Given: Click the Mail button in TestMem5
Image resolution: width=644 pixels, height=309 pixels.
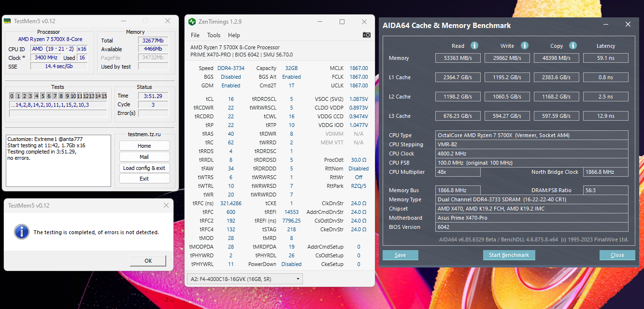Looking at the screenshot, I should pos(144,157).
